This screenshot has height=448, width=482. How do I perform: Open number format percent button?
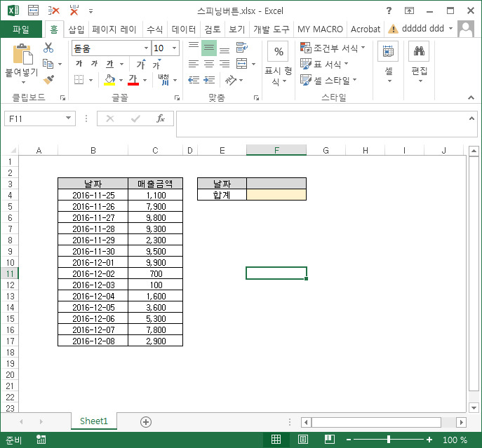click(279, 52)
